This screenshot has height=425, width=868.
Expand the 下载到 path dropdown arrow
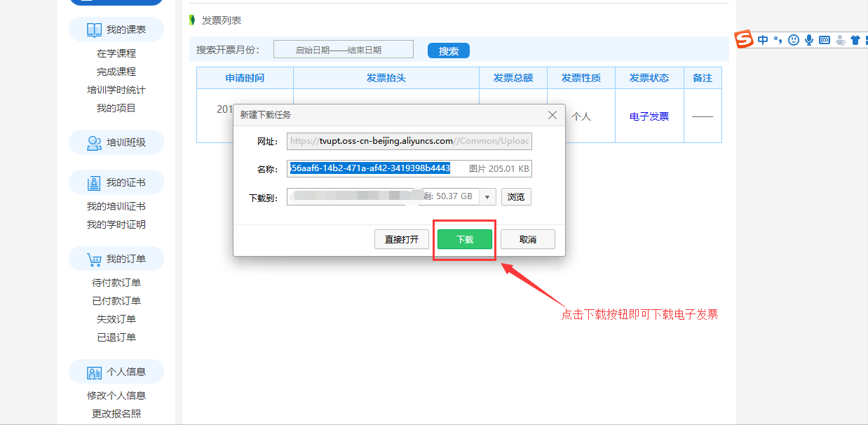(487, 197)
